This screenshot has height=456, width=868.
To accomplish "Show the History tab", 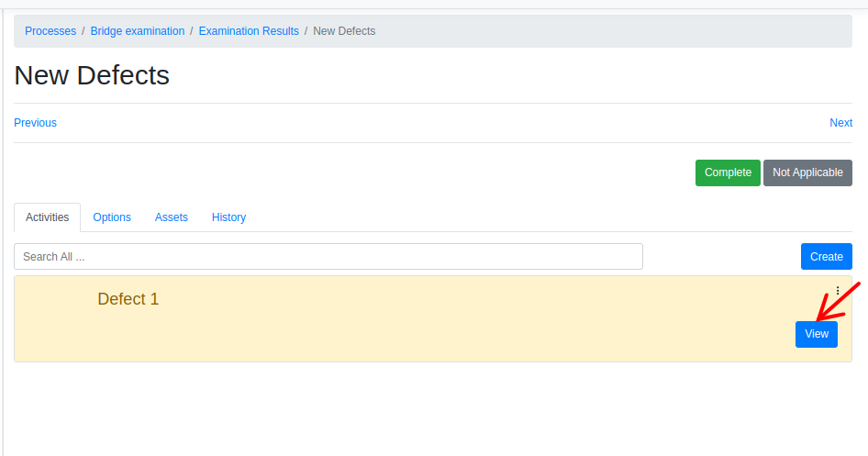I will point(228,217).
